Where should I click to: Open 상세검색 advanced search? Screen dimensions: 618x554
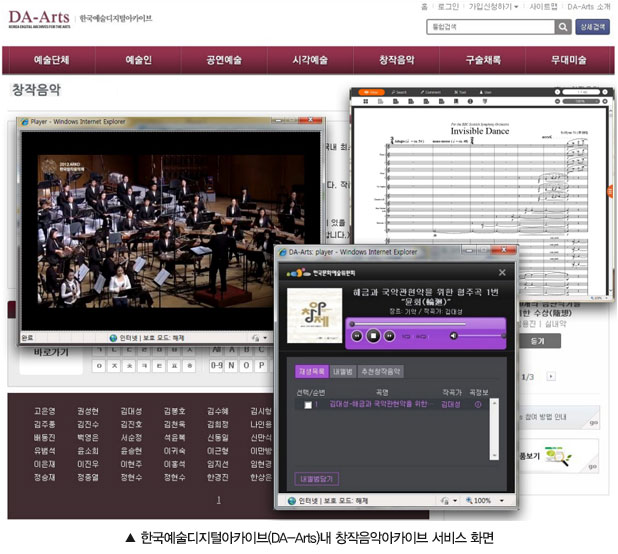[592, 27]
